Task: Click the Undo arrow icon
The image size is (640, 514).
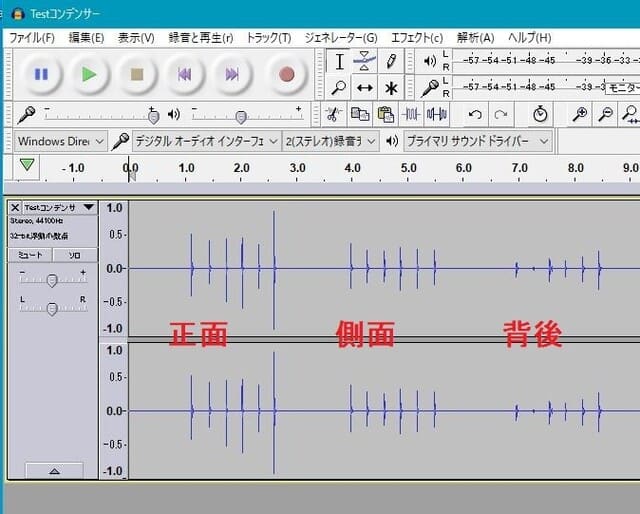Action: coord(475,114)
